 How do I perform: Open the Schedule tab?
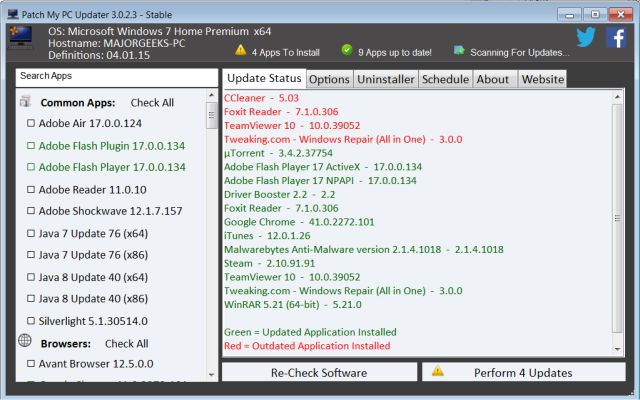click(x=444, y=79)
